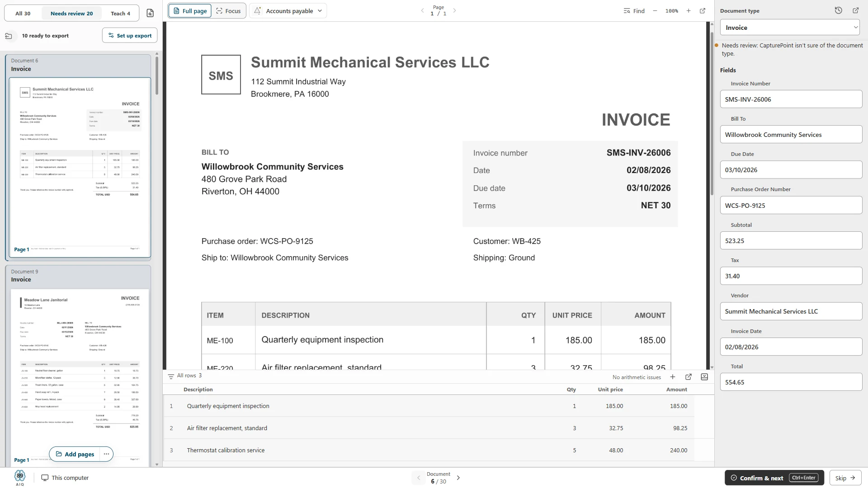Go to previous page arrow in viewer

pos(422,10)
